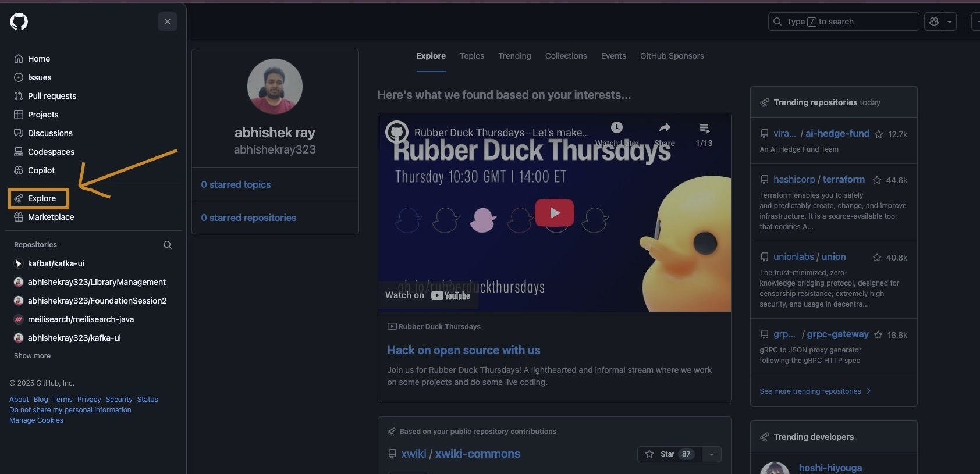Click abhishek ray profile avatar
The width and height of the screenshot is (980, 474).
coord(275,86)
